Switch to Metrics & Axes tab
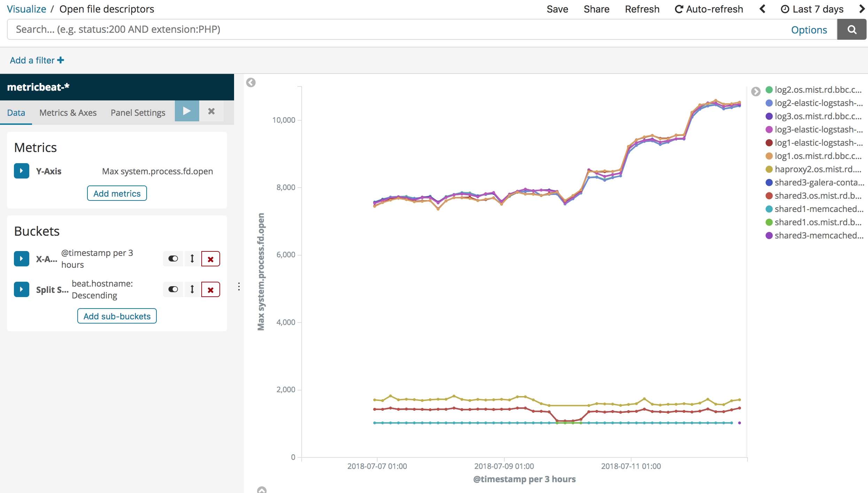 (x=68, y=113)
